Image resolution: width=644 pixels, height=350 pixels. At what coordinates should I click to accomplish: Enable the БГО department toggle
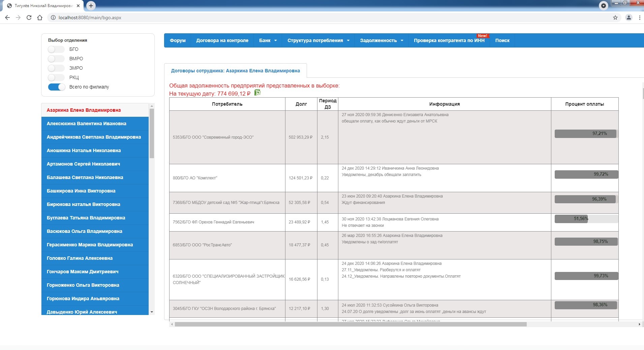56,49
